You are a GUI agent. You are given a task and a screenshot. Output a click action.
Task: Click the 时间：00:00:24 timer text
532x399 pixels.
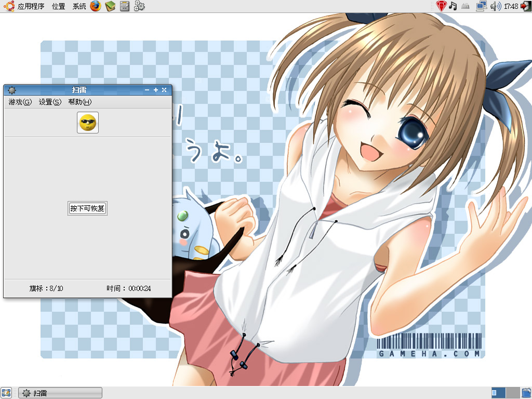129,288
